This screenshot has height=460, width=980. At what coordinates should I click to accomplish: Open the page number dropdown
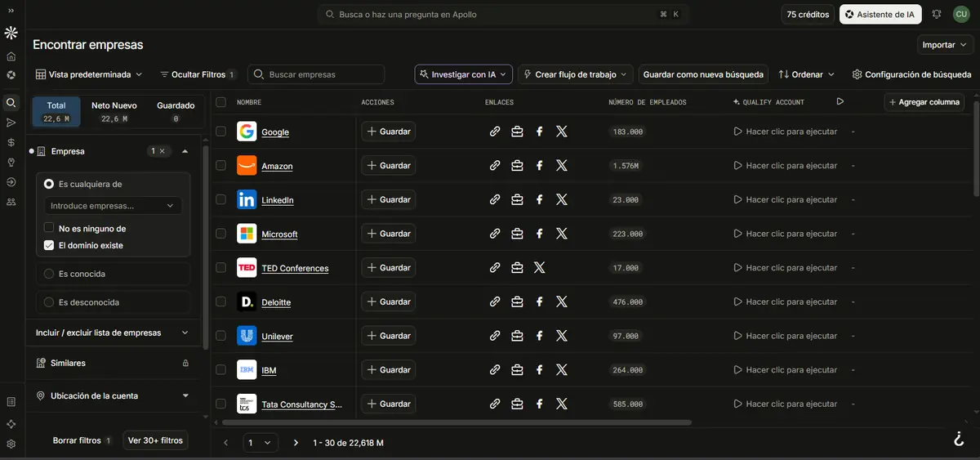[x=261, y=442]
